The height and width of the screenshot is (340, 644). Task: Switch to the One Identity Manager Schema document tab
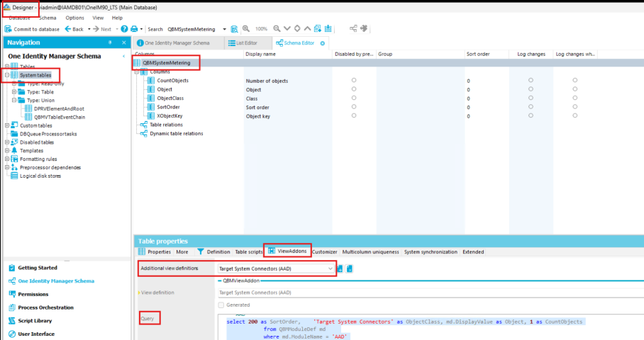178,43
